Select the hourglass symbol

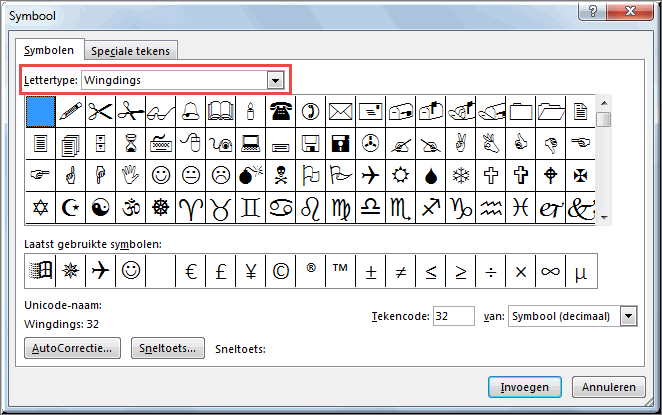click(x=130, y=144)
